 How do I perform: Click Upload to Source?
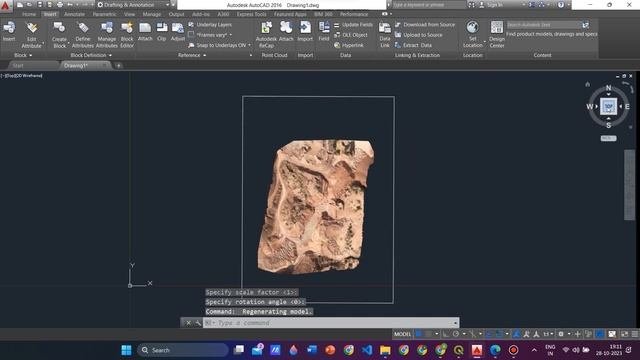418,35
